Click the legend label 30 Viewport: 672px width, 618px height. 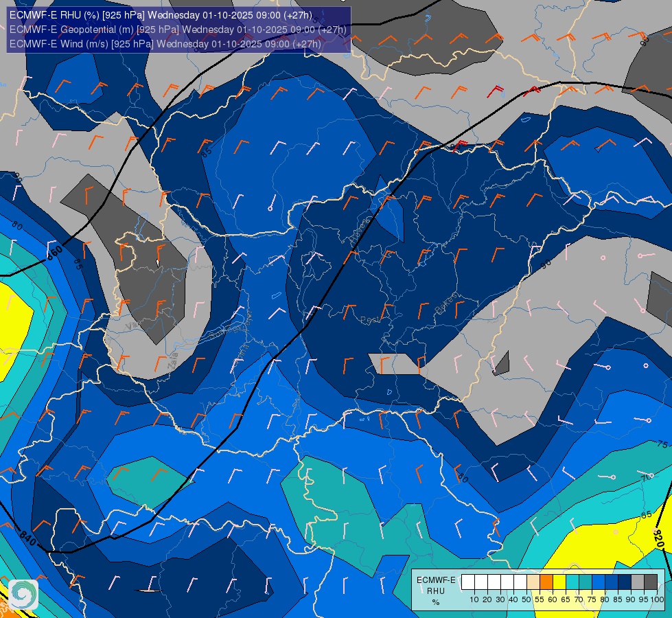click(x=500, y=599)
